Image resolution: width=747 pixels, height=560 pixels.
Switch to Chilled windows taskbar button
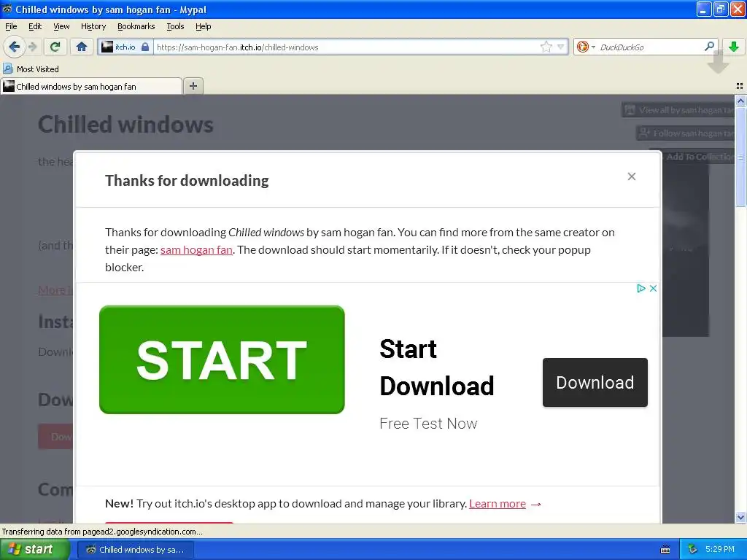(x=136, y=550)
